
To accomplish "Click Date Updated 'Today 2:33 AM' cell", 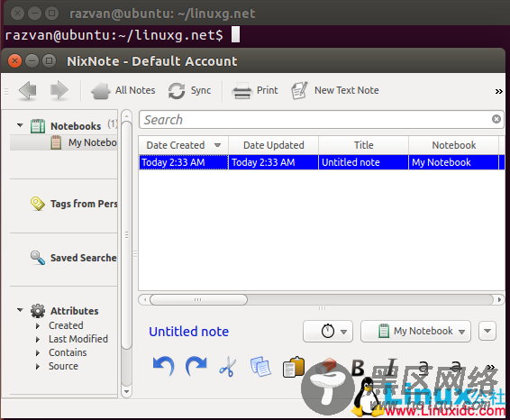I will tap(273, 162).
